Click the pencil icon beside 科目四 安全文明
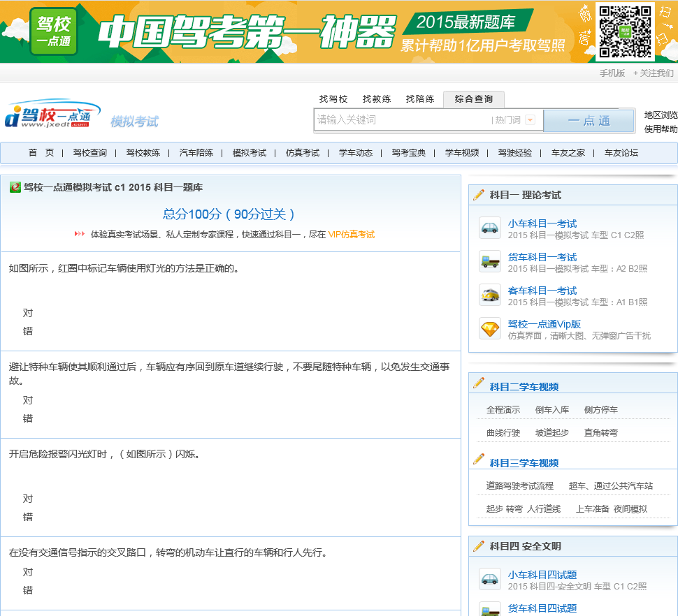 (x=479, y=546)
